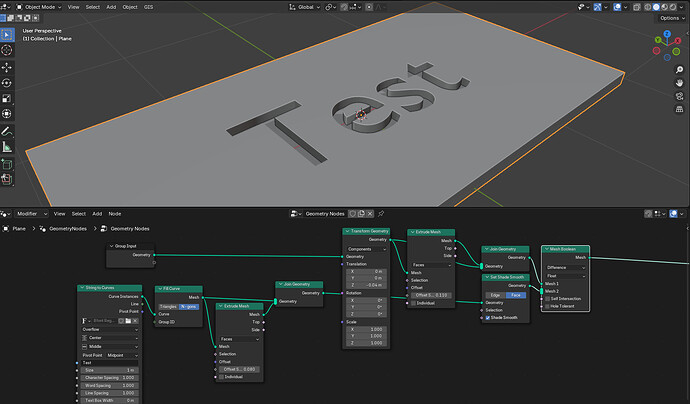Click the font fake user icon

coord(121,321)
